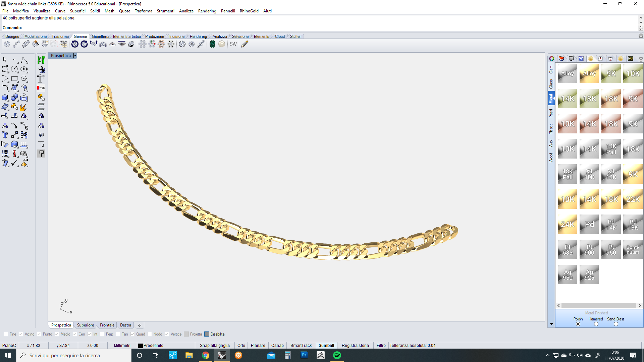Viewport: 644px width, 362px height.
Task: Click the rectangular array grid icon
Action: (x=5, y=154)
